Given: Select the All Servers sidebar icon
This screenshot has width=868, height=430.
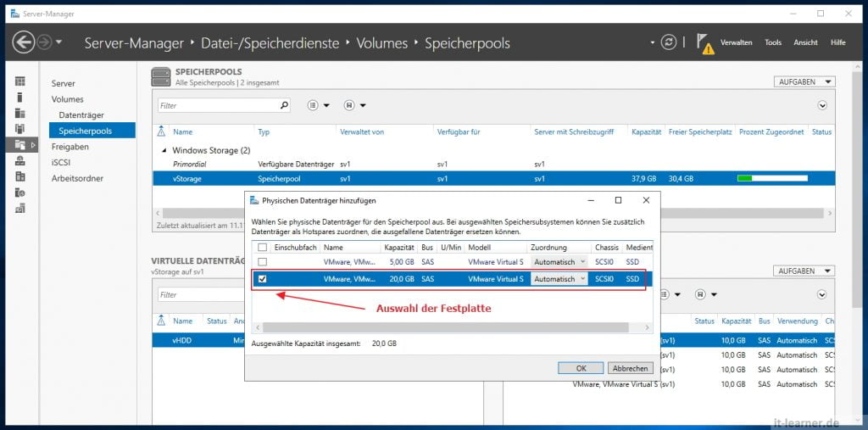Looking at the screenshot, I should [20, 113].
